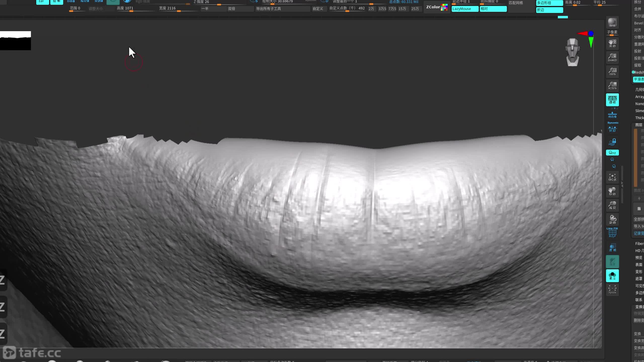
Task: Select the 旋转 rotate view icon
Action: click(x=612, y=219)
